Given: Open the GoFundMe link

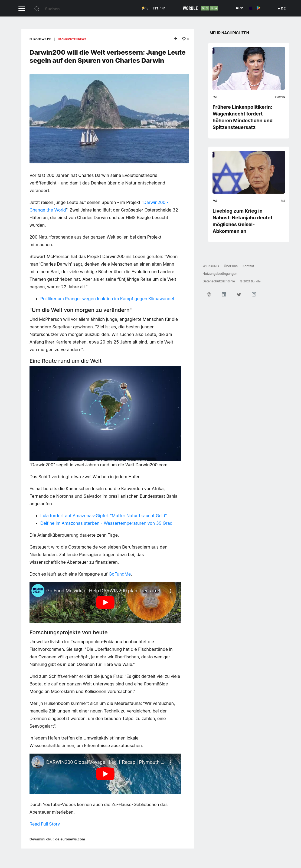Looking at the screenshot, I should [x=120, y=574].
